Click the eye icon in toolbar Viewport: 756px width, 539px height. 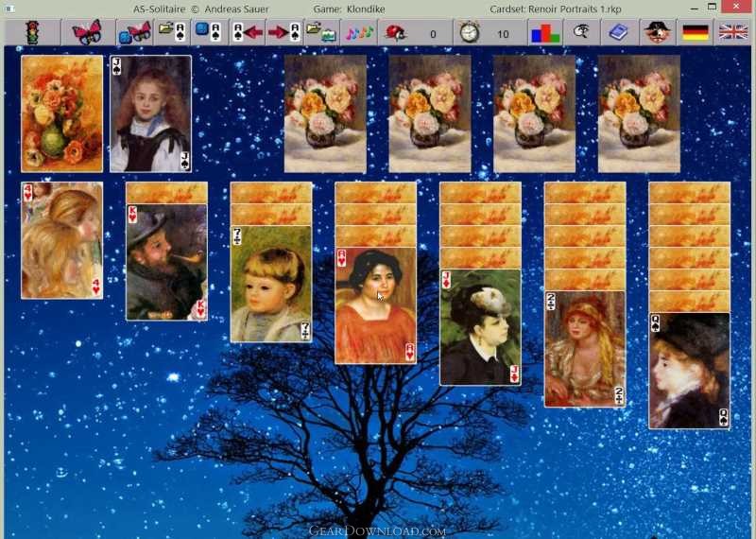(x=582, y=33)
